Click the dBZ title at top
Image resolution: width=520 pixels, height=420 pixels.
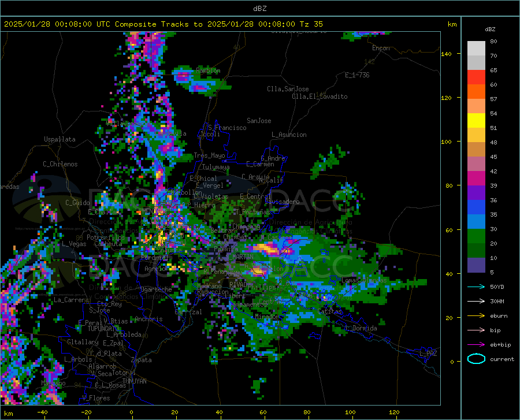[x=259, y=9]
